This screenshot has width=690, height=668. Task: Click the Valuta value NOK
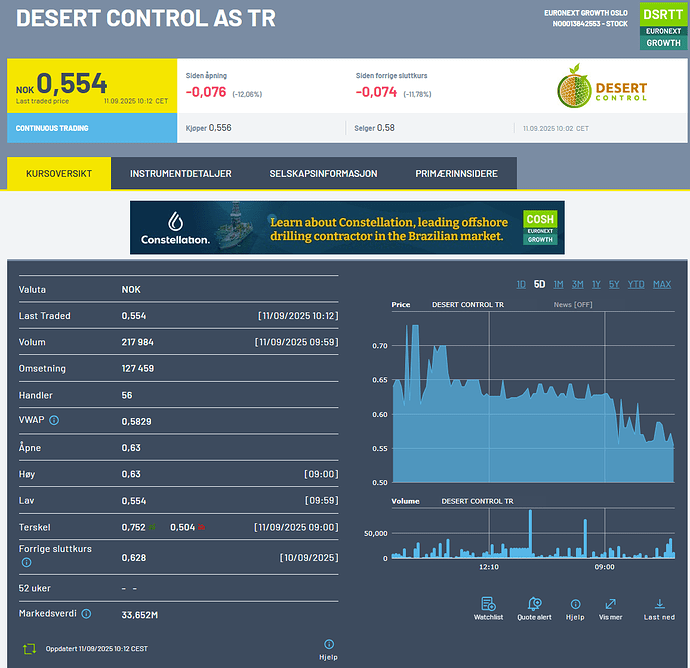click(131, 290)
